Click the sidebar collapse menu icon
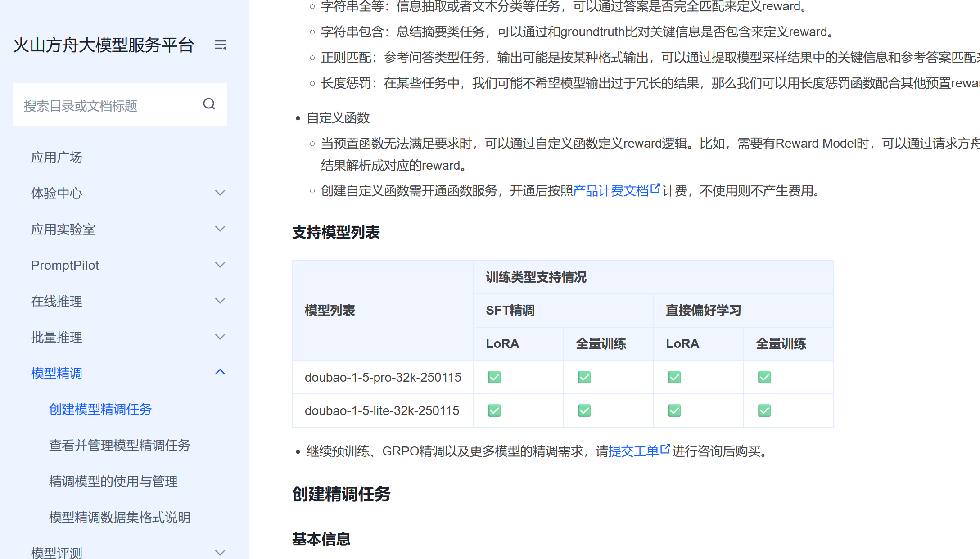The image size is (980, 559). [x=220, y=45]
